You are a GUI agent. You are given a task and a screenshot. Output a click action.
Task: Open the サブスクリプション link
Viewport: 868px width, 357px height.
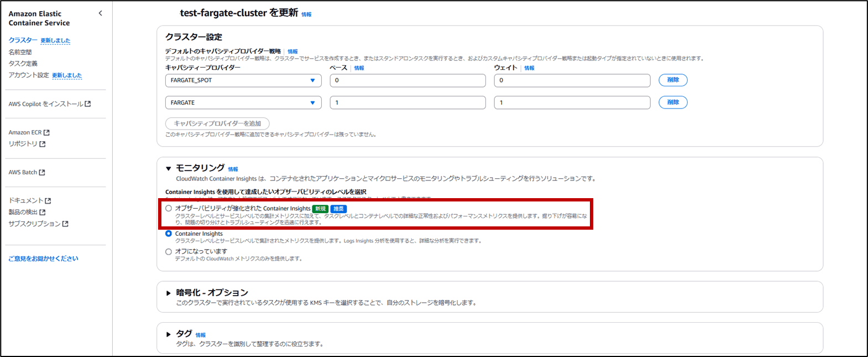[38, 224]
